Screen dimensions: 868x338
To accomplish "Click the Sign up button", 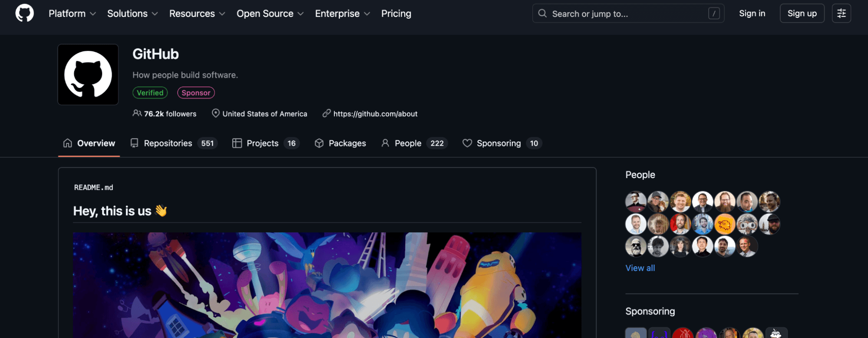I will pos(802,13).
